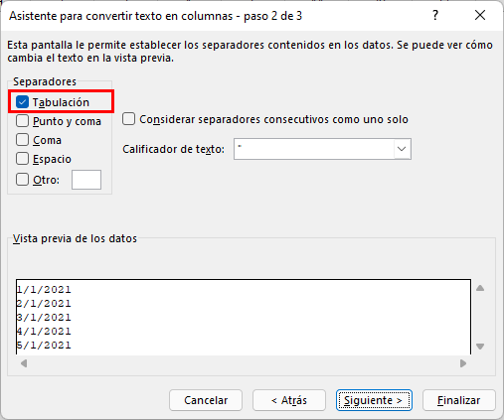Select the 2/1/2021 row in preview
This screenshot has height=420, width=504.
[44, 304]
